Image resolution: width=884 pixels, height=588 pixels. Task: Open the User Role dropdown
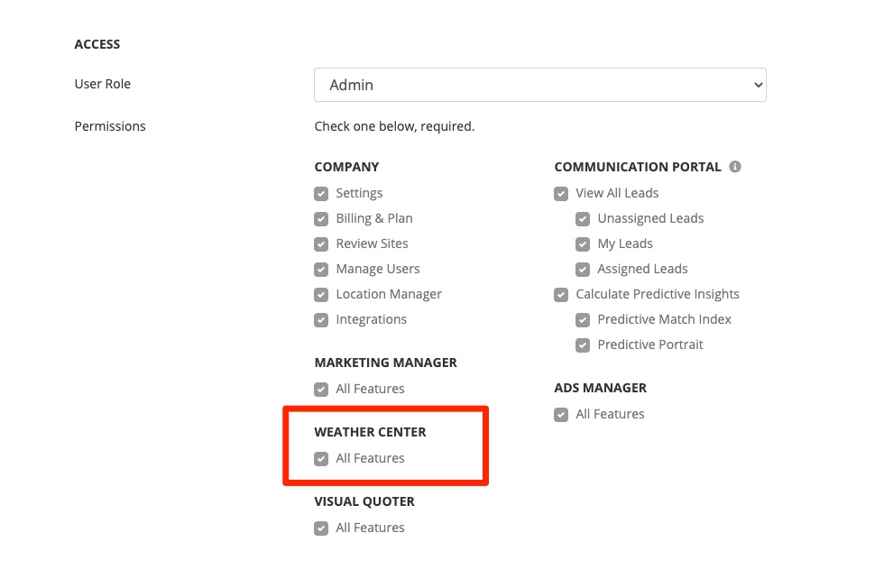point(539,85)
